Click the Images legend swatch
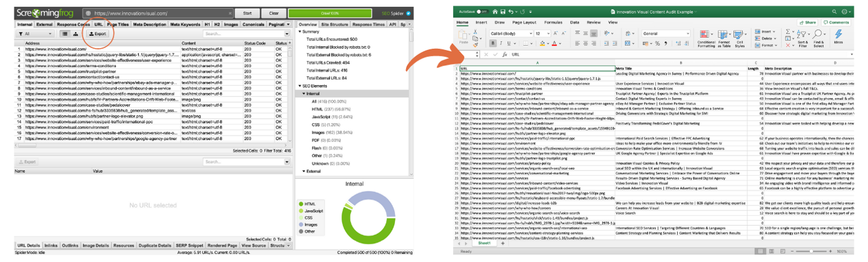 click(302, 224)
